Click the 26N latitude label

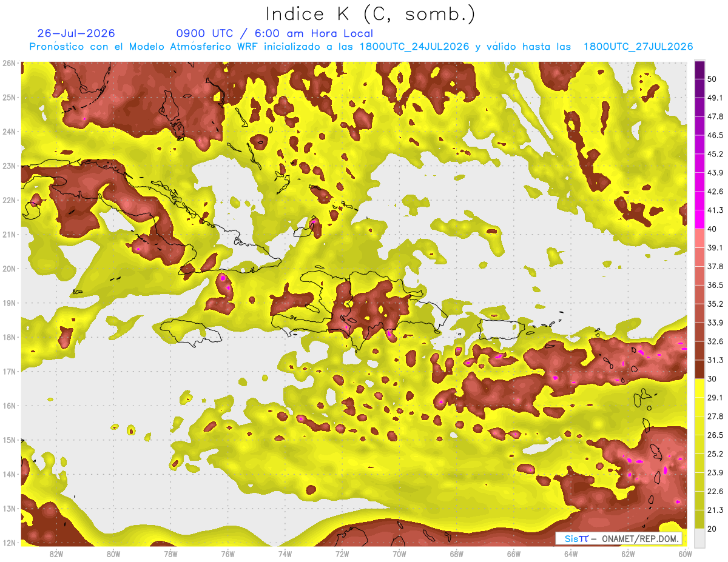pyautogui.click(x=9, y=63)
